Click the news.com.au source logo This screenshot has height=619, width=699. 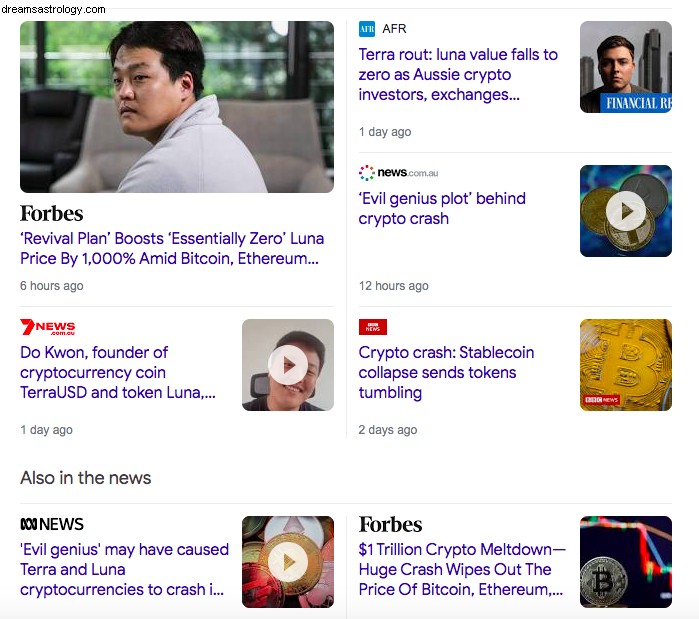399,172
